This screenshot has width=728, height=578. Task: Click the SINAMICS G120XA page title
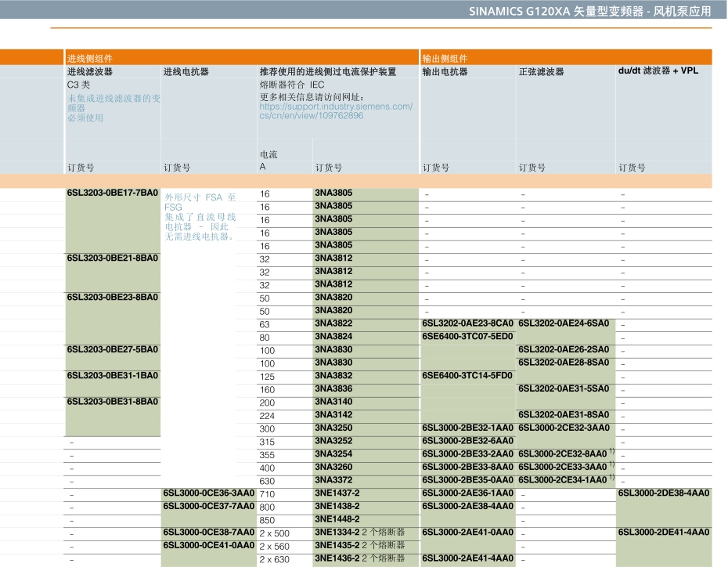coord(589,11)
